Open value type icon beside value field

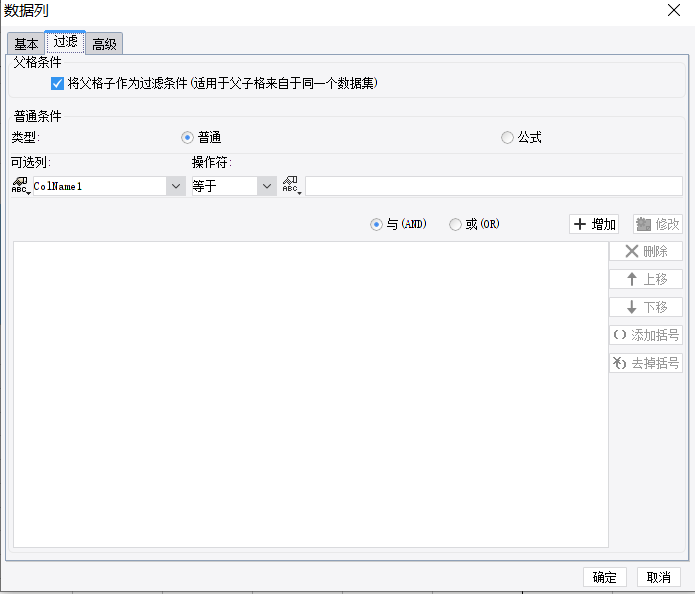pyautogui.click(x=292, y=185)
